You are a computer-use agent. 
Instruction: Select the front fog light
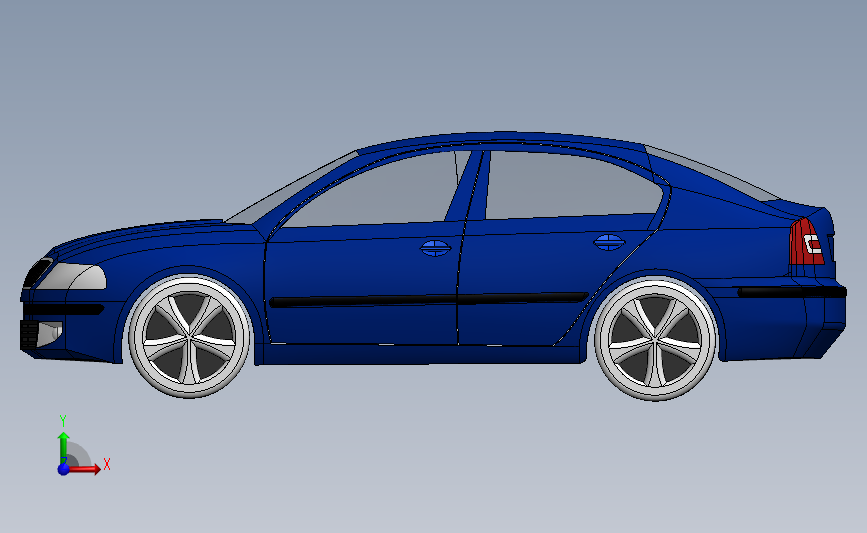pyautogui.click(x=50, y=333)
